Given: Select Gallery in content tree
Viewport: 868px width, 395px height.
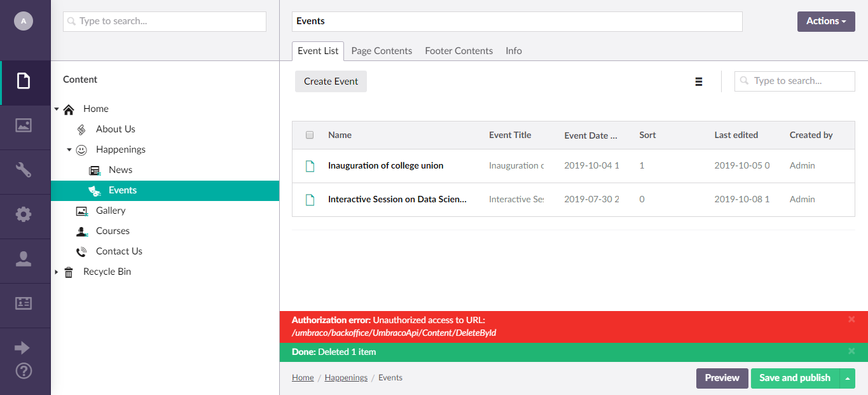Looking at the screenshot, I should 111,211.
